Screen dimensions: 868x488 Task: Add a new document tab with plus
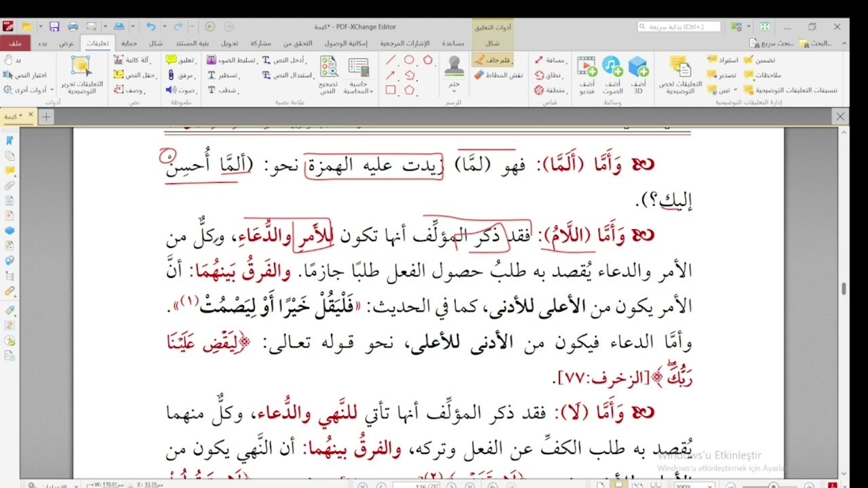46,117
